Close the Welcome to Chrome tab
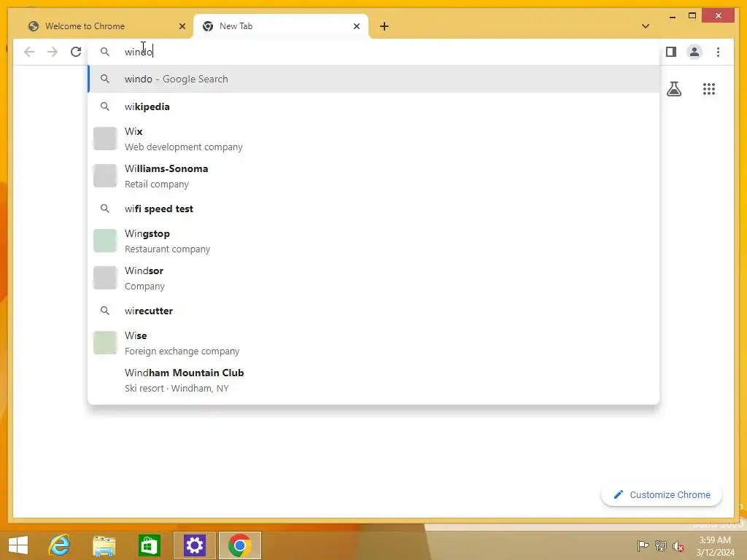 (x=182, y=26)
